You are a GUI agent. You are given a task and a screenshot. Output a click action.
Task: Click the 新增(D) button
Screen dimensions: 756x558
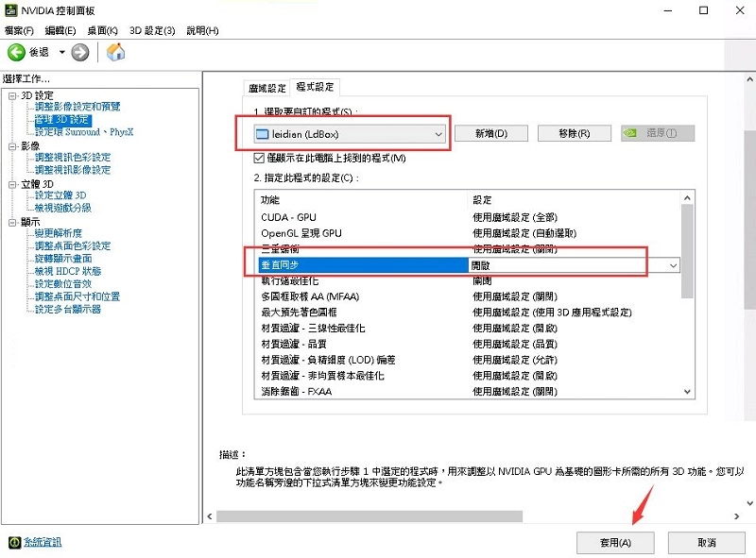(489, 133)
